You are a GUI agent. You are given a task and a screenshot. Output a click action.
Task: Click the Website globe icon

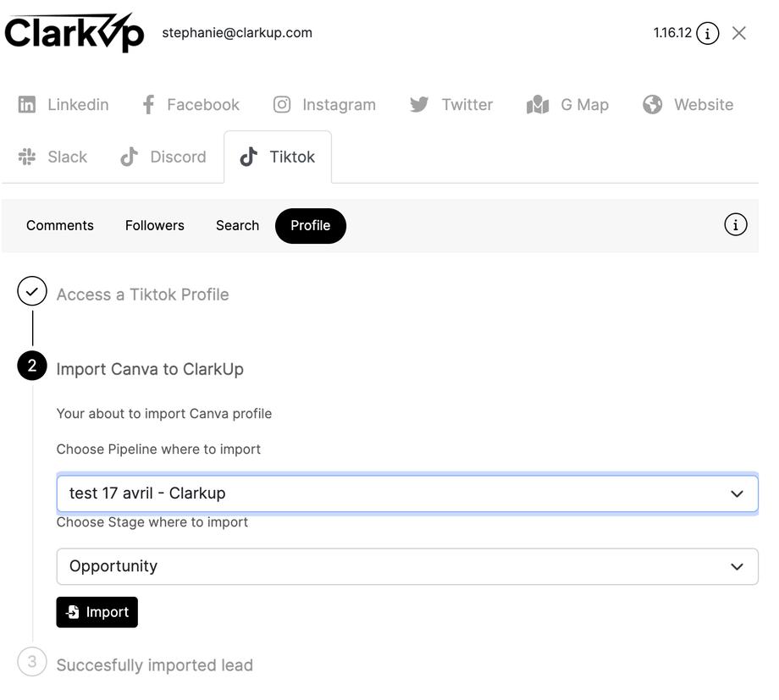pos(652,105)
